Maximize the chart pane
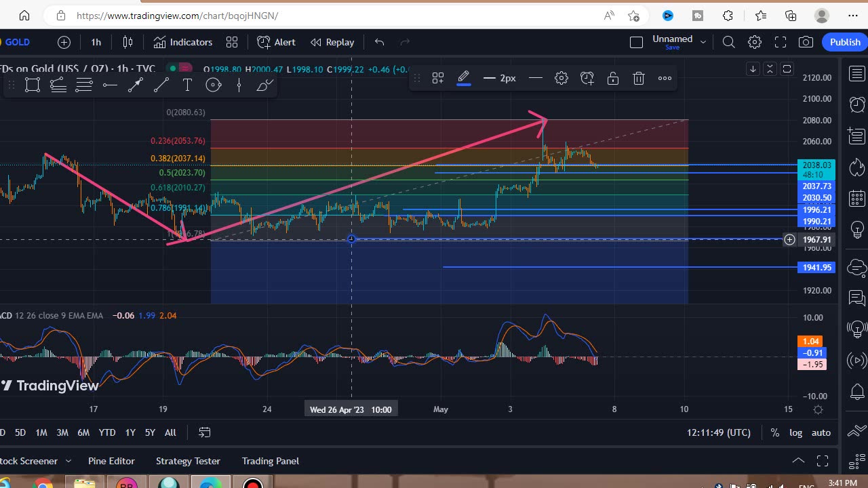 click(787, 68)
